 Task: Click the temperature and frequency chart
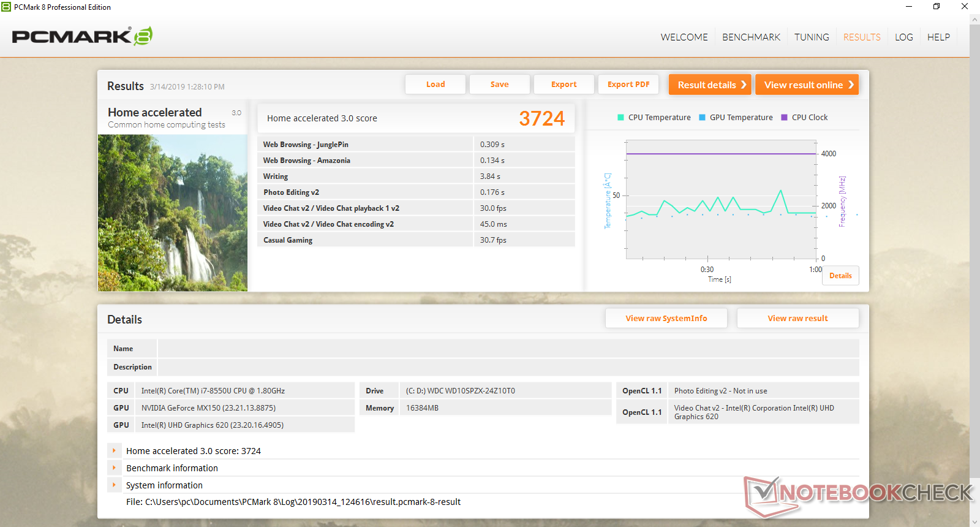point(722,200)
